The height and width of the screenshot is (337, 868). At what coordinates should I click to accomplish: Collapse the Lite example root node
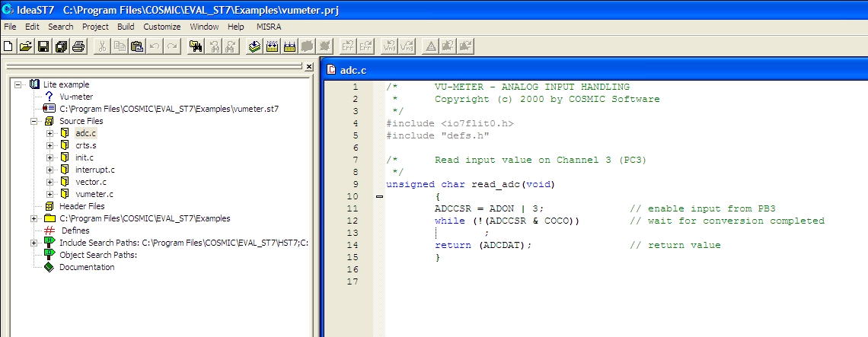pyautogui.click(x=18, y=84)
